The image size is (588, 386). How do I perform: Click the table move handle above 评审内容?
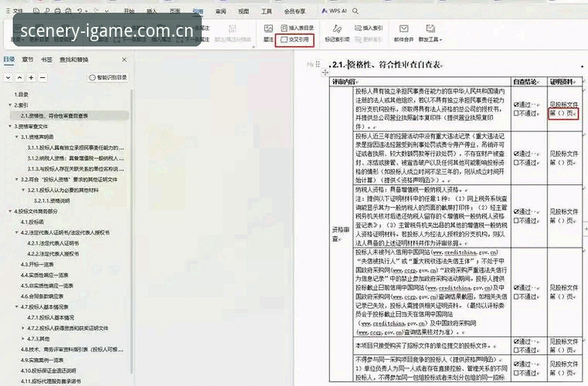click(325, 73)
